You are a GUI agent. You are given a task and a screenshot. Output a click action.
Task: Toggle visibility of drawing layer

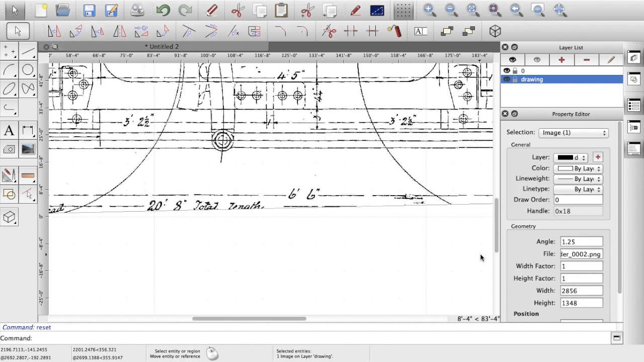(507, 79)
